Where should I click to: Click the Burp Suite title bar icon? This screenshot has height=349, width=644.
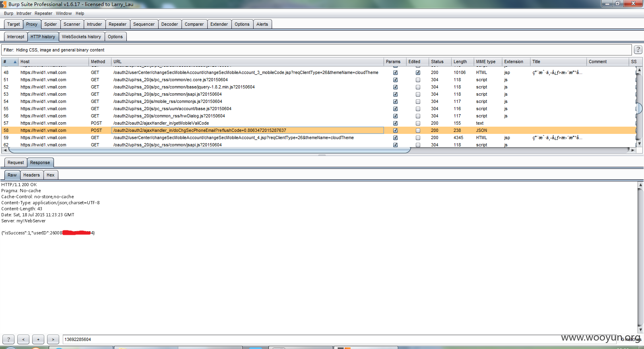click(3, 4)
